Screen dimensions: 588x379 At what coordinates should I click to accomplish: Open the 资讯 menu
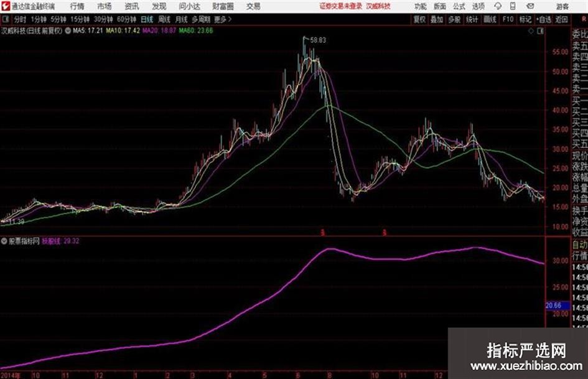(x=131, y=6)
